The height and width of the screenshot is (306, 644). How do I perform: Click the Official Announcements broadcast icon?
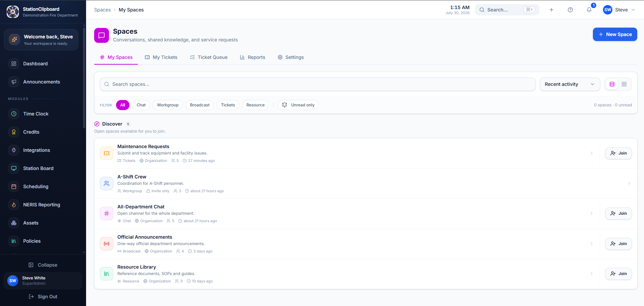click(107, 244)
